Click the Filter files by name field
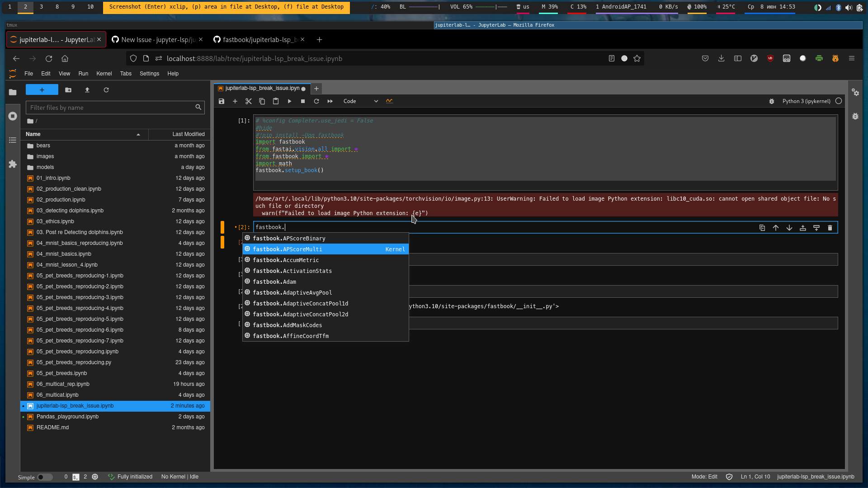This screenshot has height=488, width=868. pyautogui.click(x=111, y=108)
